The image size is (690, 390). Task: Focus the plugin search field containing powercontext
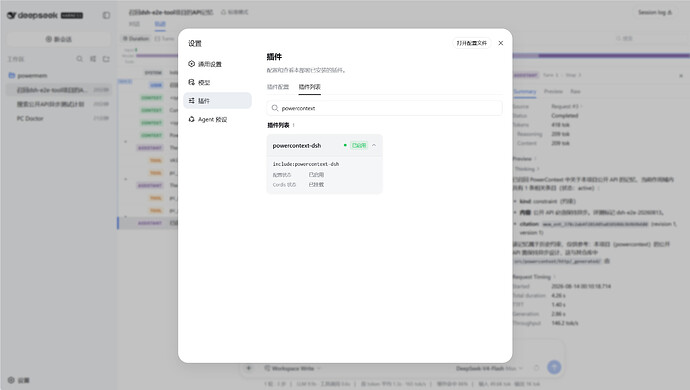click(384, 108)
